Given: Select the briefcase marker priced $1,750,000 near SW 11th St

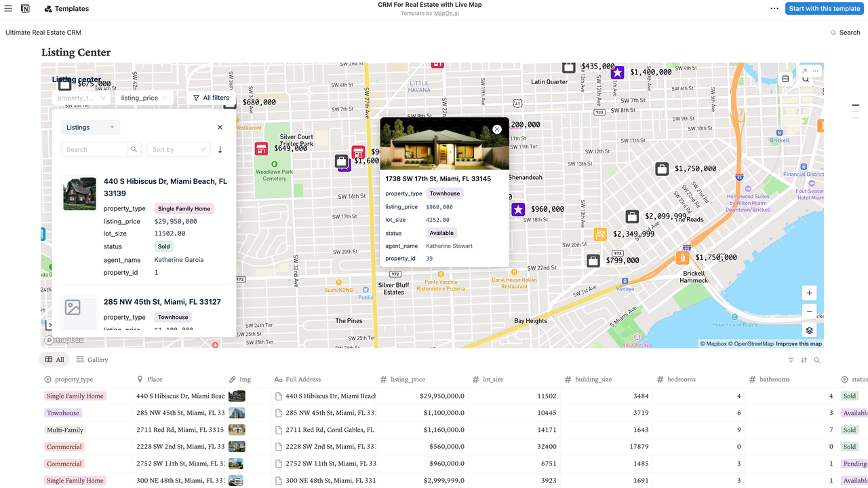Looking at the screenshot, I should tap(662, 169).
